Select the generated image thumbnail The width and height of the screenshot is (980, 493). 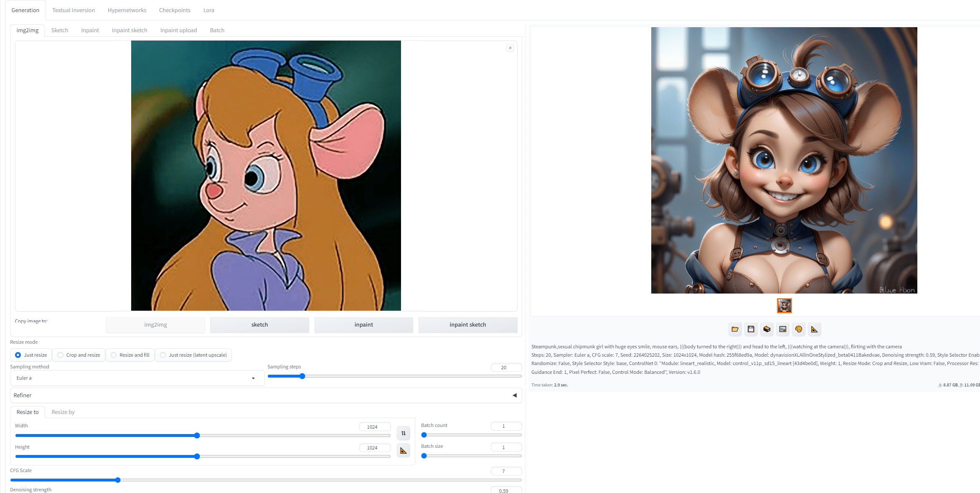(784, 306)
